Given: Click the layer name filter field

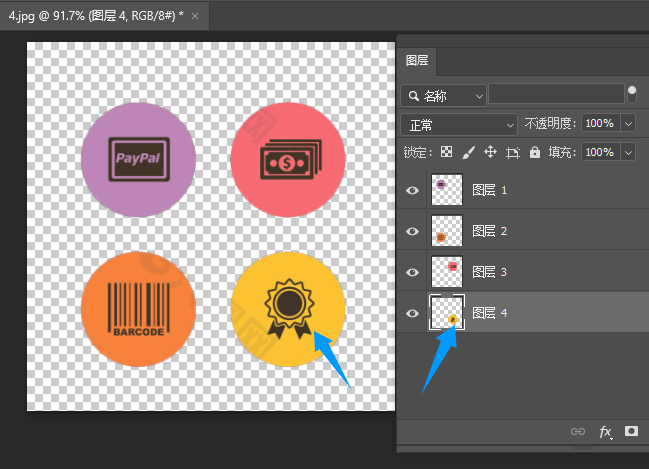Looking at the screenshot, I should 556,94.
